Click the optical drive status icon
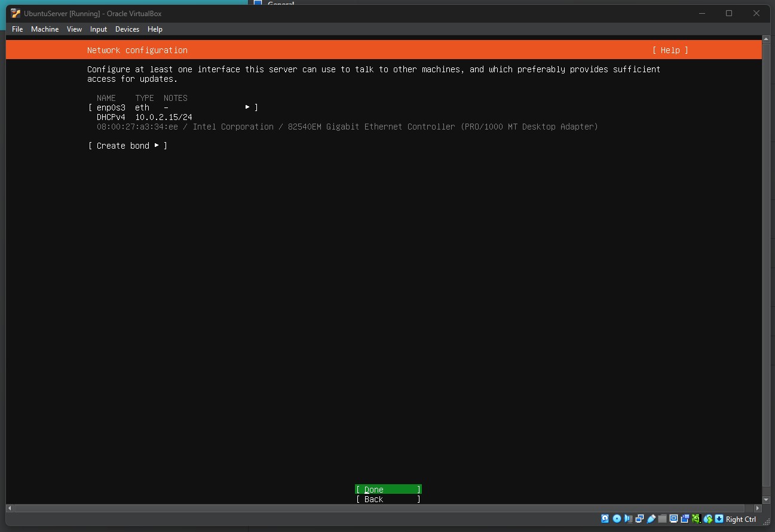Image resolution: width=775 pixels, height=532 pixels. coord(616,519)
